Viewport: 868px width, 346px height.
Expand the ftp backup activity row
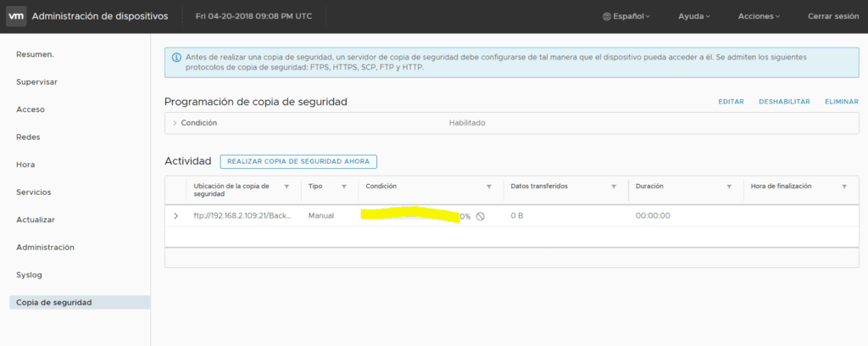click(x=175, y=216)
